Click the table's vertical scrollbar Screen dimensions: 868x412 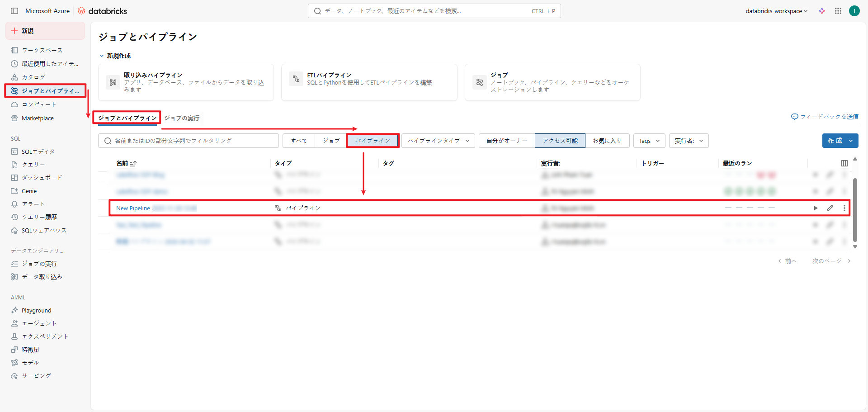pyautogui.click(x=854, y=209)
